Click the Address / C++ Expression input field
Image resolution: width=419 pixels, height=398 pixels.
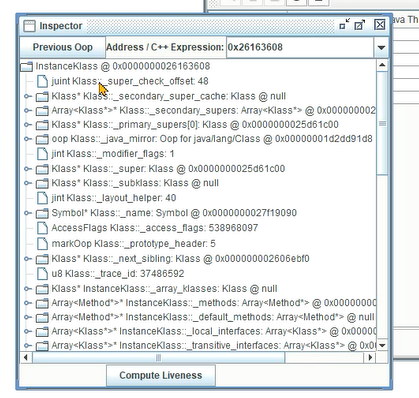(x=300, y=47)
